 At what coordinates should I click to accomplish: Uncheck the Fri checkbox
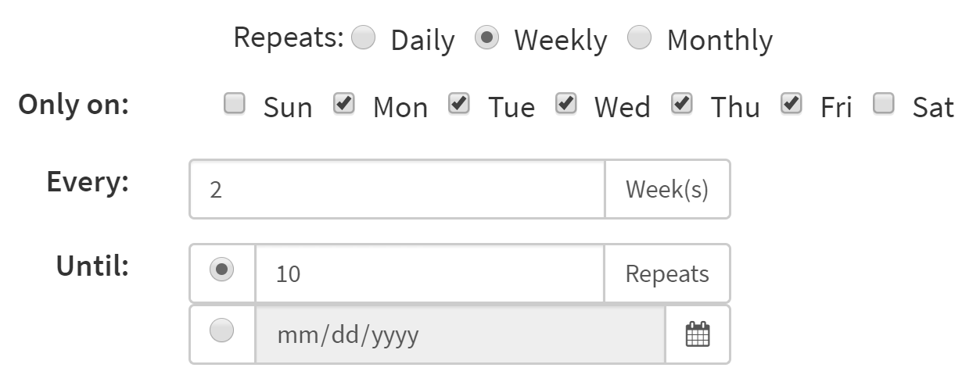tap(792, 104)
